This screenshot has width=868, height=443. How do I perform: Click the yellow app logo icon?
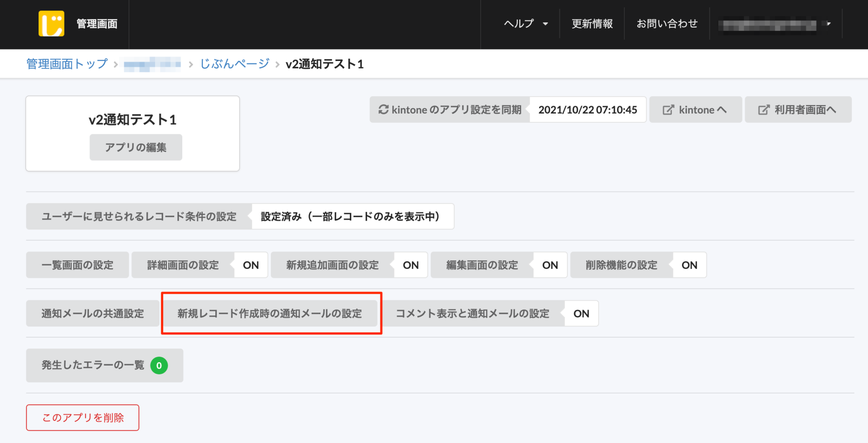pos(51,24)
